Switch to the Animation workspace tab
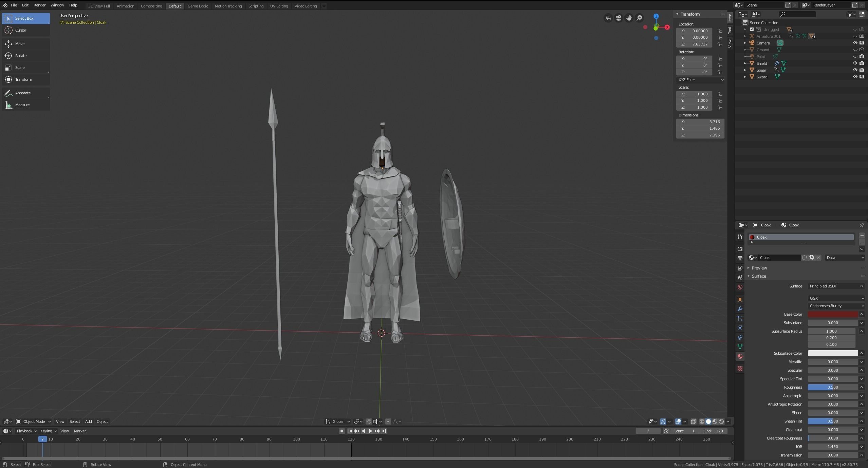868x468 pixels. 125,6
